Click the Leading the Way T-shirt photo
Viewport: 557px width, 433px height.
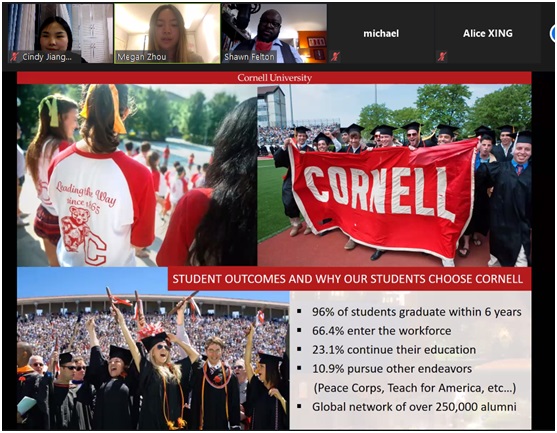pyautogui.click(x=137, y=175)
